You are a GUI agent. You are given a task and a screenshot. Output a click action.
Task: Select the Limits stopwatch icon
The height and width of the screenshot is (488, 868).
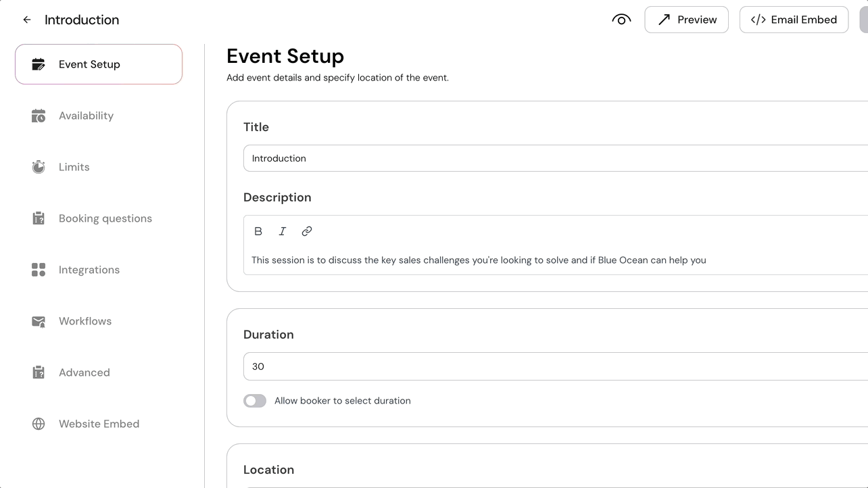[x=39, y=166]
